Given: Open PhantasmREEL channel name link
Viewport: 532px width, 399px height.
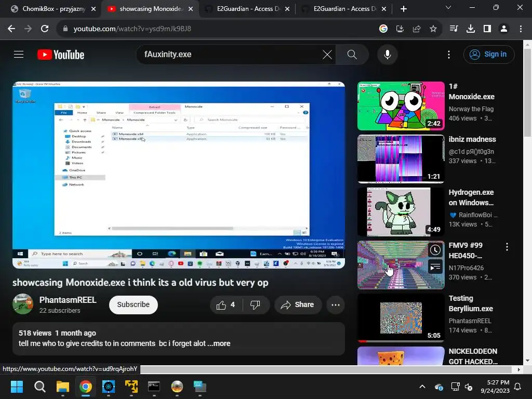Looking at the screenshot, I should 68,300.
